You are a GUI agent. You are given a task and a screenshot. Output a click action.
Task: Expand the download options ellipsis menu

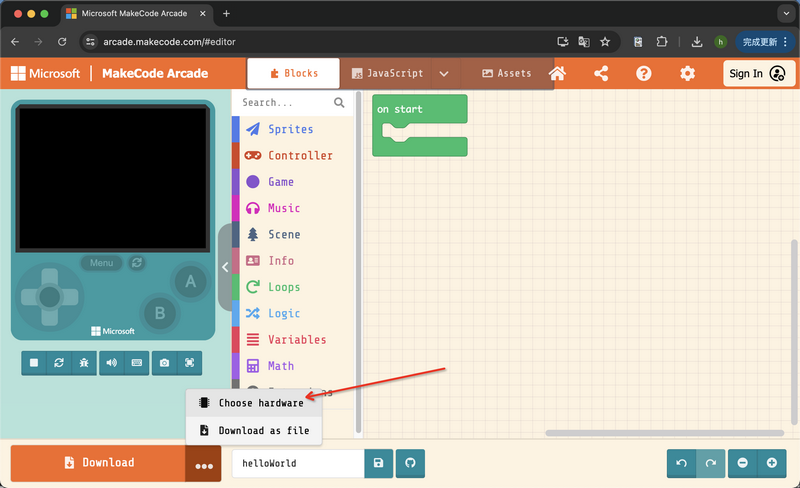click(203, 465)
